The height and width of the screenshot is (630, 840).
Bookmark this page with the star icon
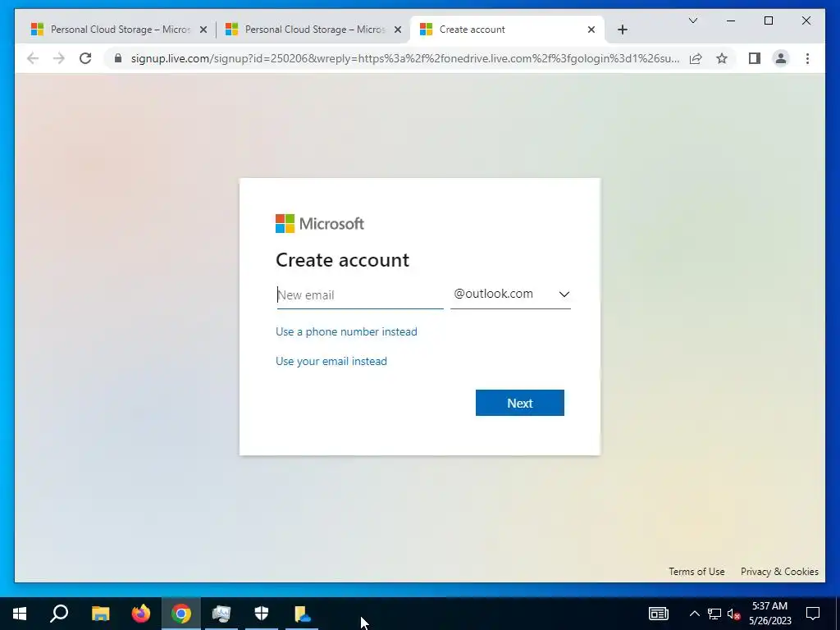coord(722,58)
